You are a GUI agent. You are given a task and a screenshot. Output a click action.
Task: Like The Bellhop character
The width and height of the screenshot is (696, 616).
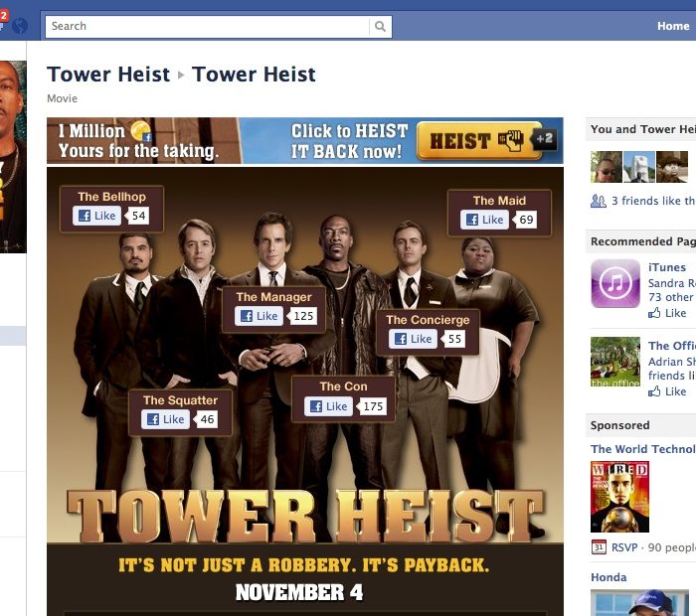pos(96,216)
